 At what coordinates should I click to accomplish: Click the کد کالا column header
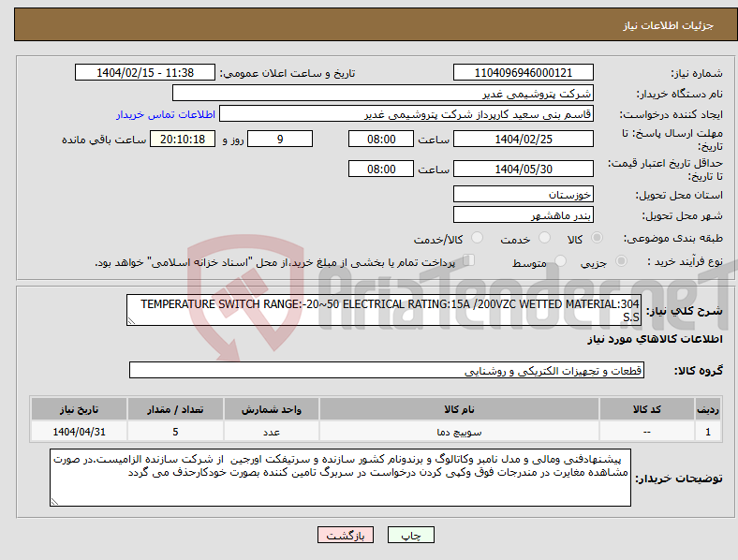pyautogui.click(x=647, y=409)
